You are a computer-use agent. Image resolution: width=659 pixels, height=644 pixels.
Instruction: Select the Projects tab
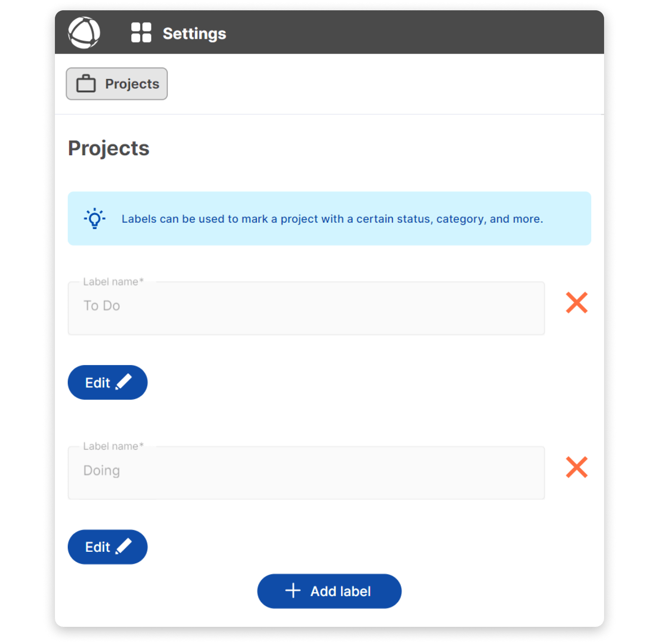tap(117, 84)
